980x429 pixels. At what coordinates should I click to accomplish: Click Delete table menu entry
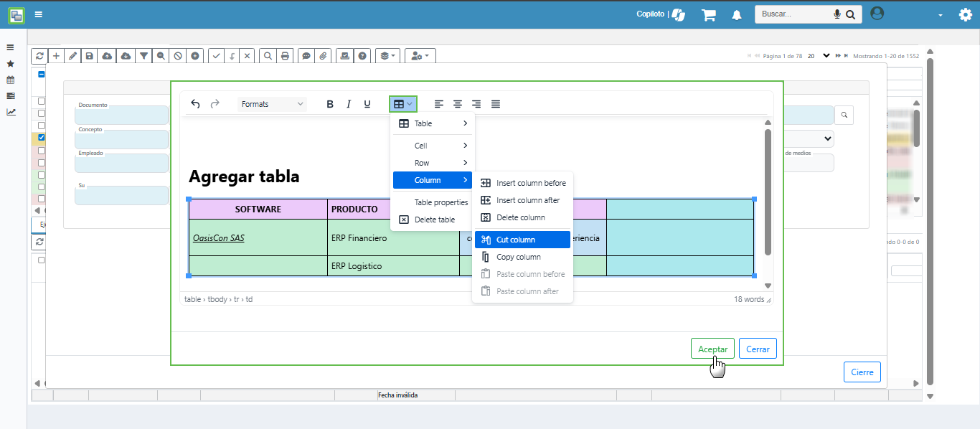[432, 220]
